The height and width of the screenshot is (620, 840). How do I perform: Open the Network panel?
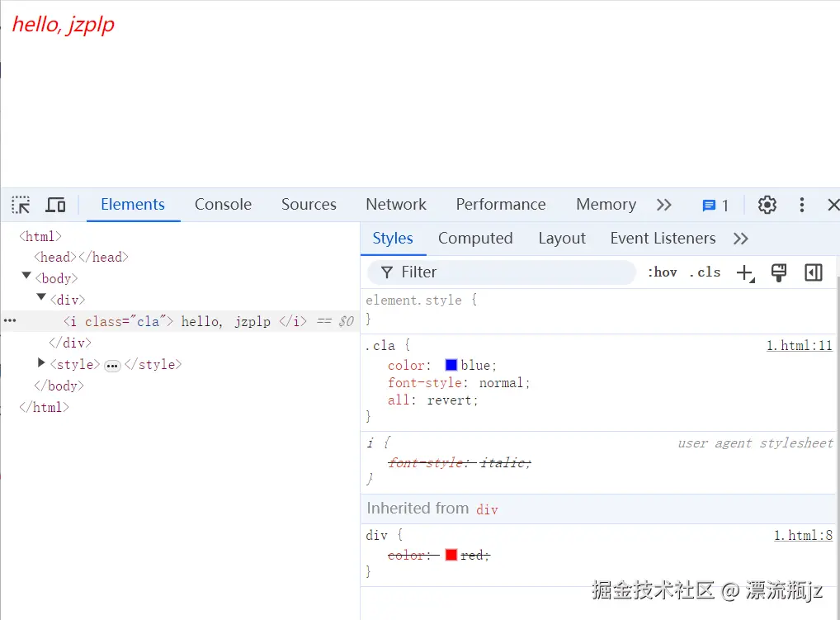click(395, 204)
